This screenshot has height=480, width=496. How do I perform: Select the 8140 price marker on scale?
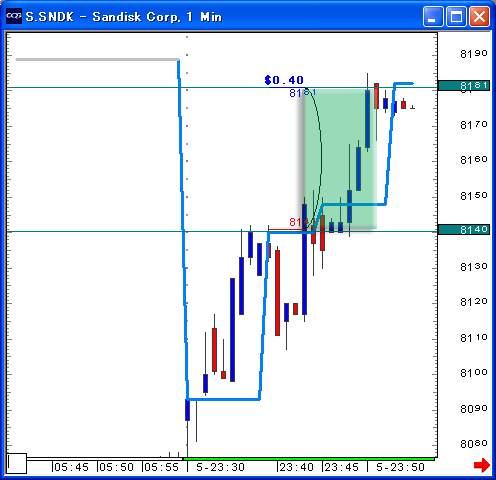pos(464,229)
